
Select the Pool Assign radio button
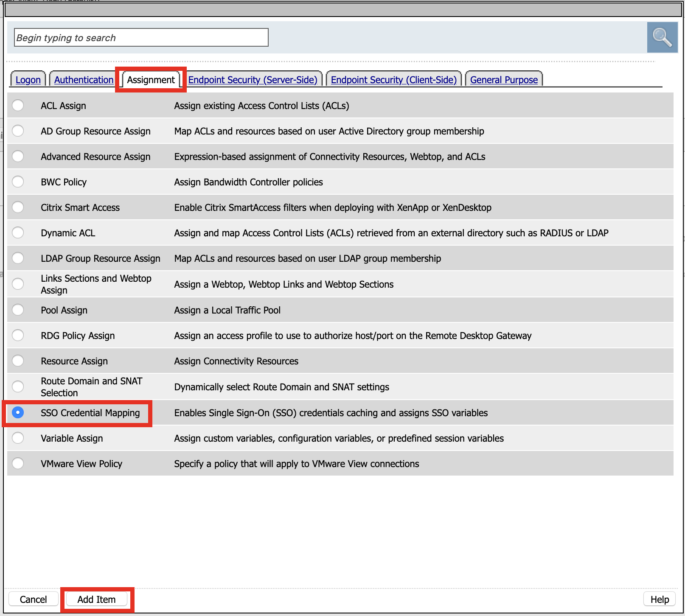point(18,310)
